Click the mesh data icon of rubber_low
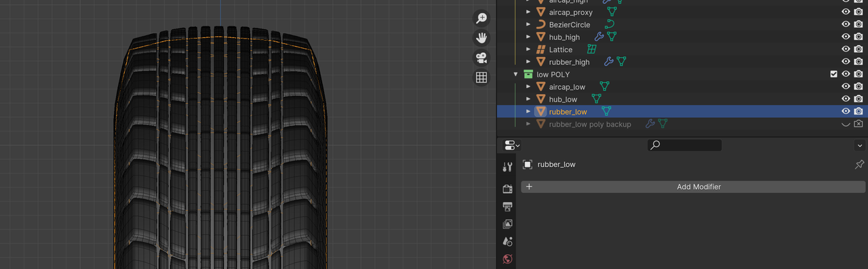The height and width of the screenshot is (269, 868). pos(606,111)
